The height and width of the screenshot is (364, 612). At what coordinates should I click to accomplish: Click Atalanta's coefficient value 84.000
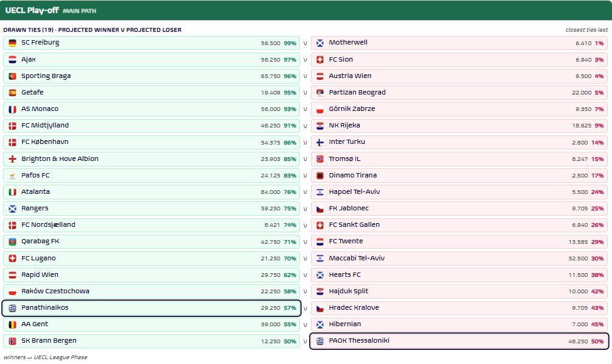[x=271, y=192]
